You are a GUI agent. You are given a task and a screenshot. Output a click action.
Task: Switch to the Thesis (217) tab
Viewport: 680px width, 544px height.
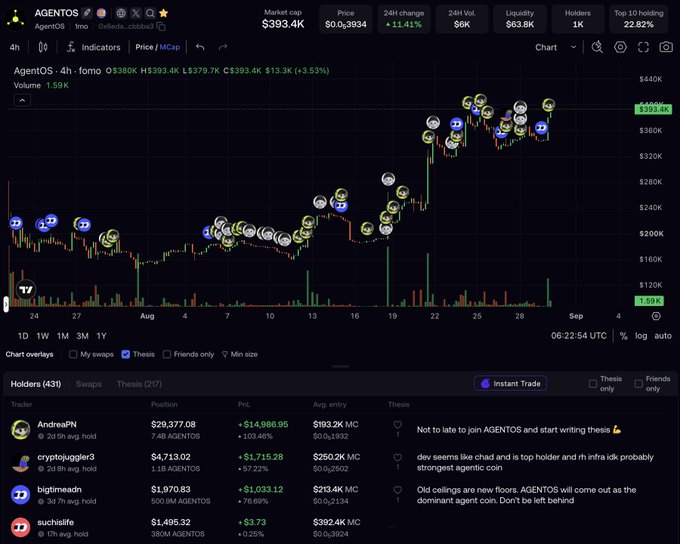(x=139, y=384)
